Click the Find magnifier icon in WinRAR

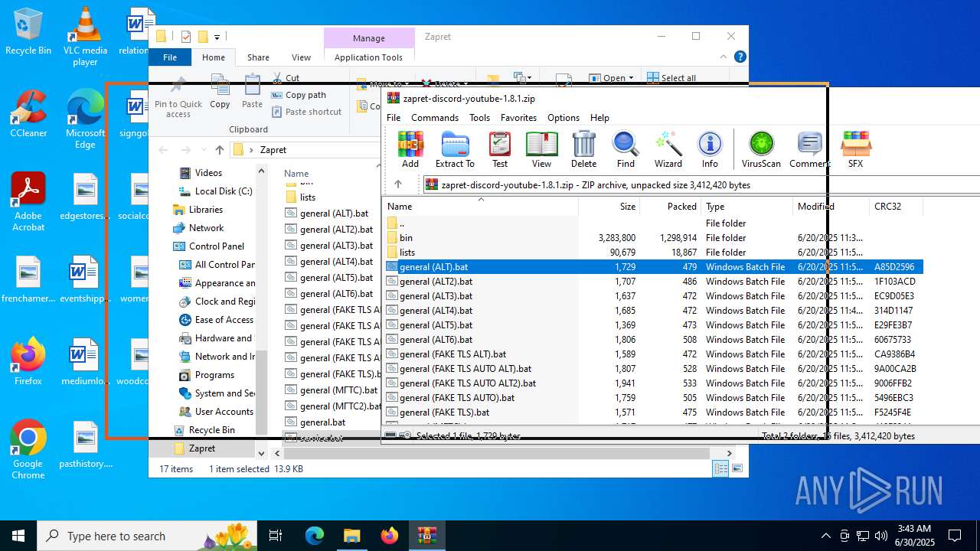pyautogui.click(x=626, y=149)
